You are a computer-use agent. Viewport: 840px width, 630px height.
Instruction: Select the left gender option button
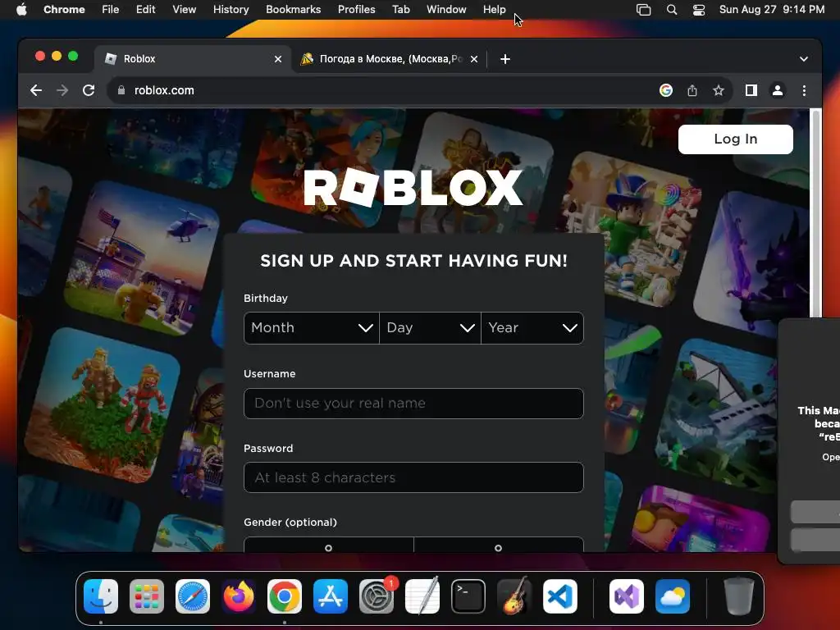329,545
